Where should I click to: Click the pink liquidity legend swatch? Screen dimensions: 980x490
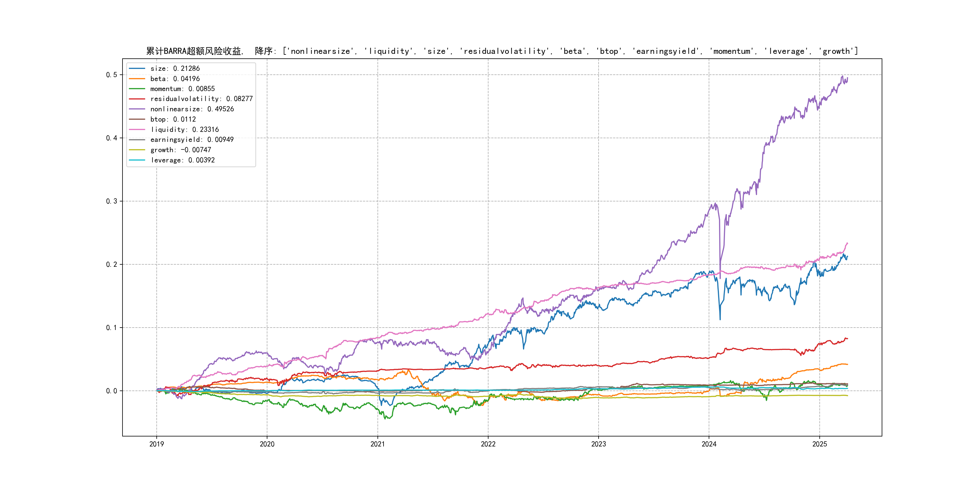[137, 130]
